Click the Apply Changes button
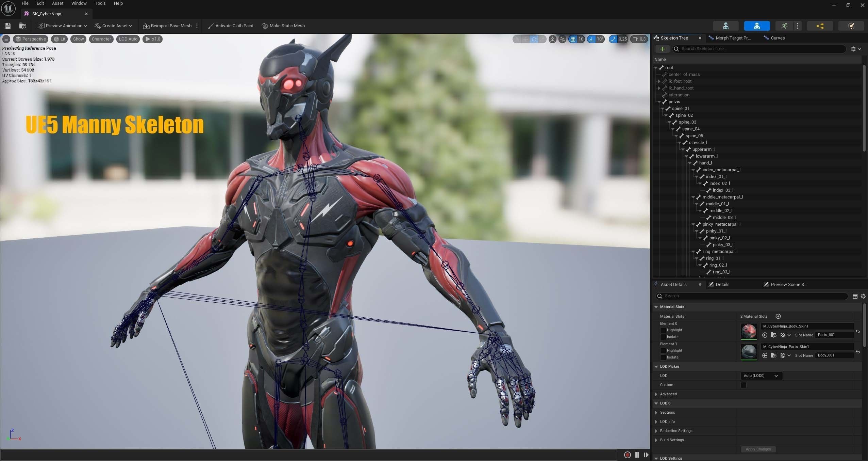The height and width of the screenshot is (461, 868). coord(758,449)
